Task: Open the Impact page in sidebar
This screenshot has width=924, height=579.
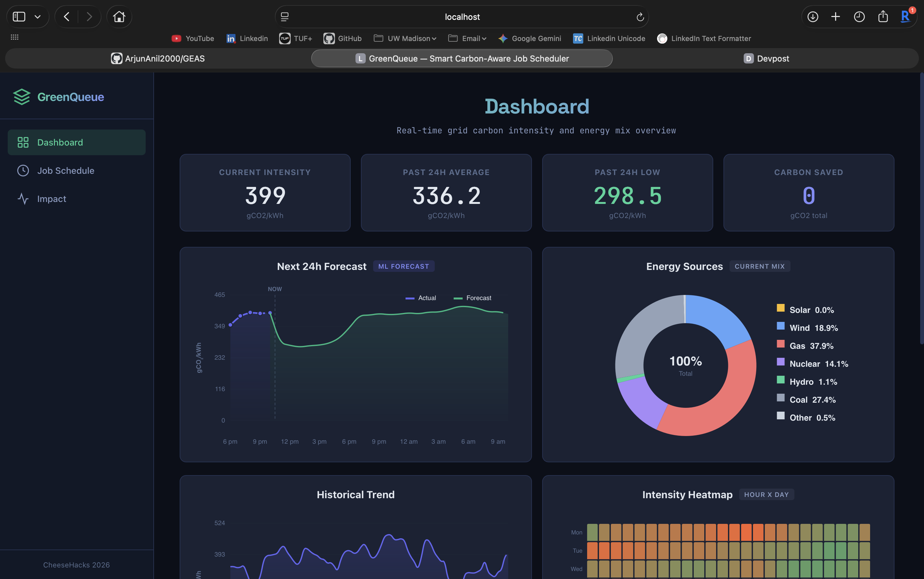Action: [x=51, y=199]
